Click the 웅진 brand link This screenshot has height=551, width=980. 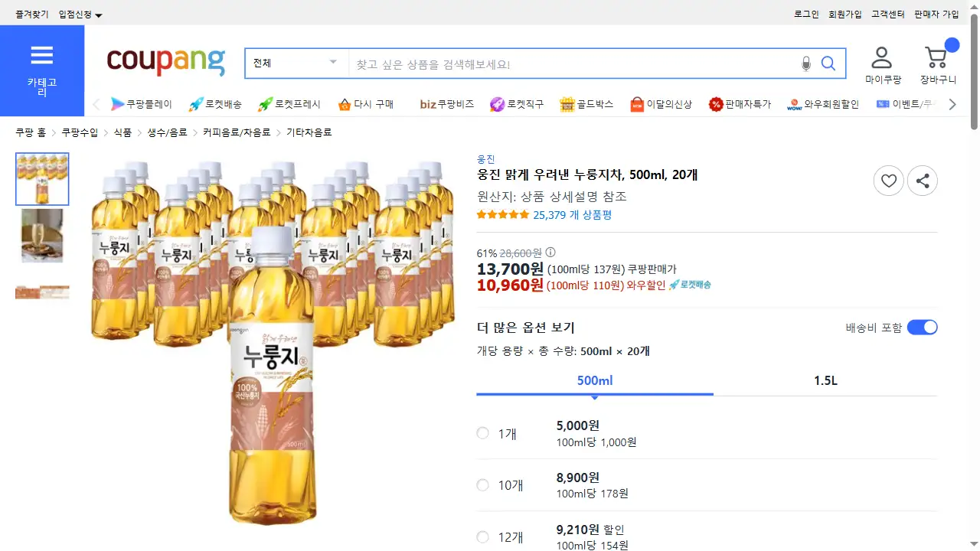[485, 159]
